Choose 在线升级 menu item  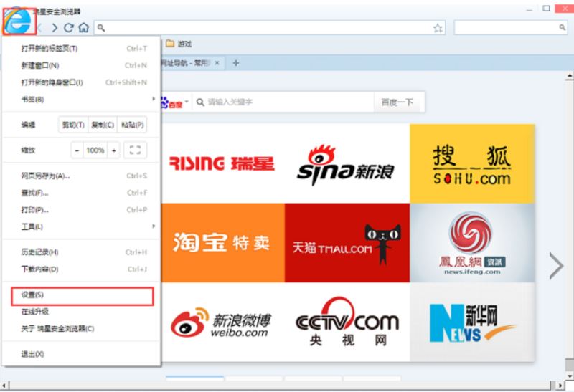coord(81,312)
